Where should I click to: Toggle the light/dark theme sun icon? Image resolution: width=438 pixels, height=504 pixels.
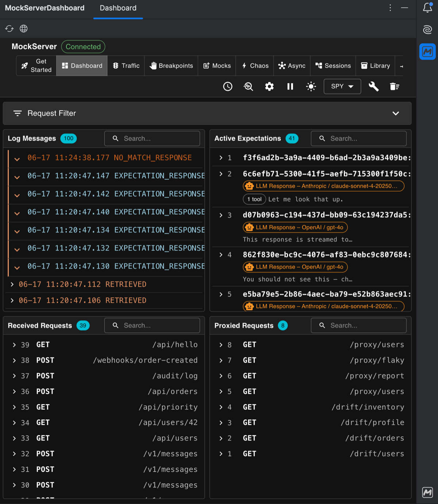click(311, 87)
